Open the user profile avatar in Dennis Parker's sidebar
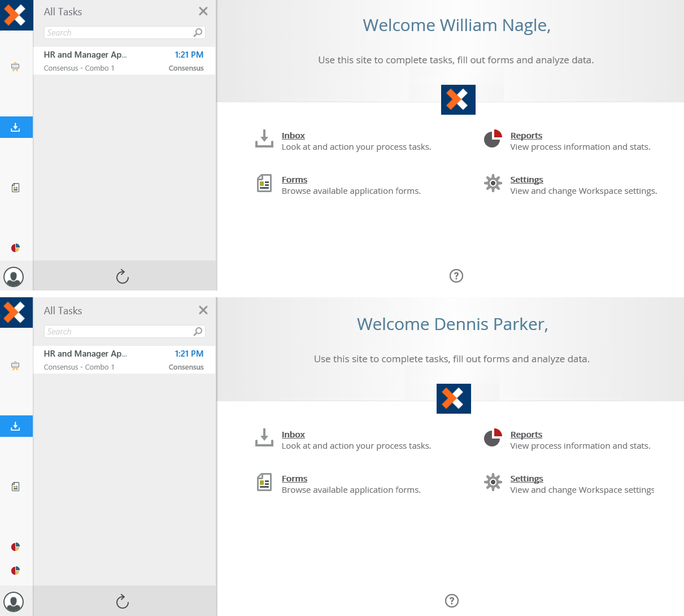684x616 pixels. click(x=14, y=602)
